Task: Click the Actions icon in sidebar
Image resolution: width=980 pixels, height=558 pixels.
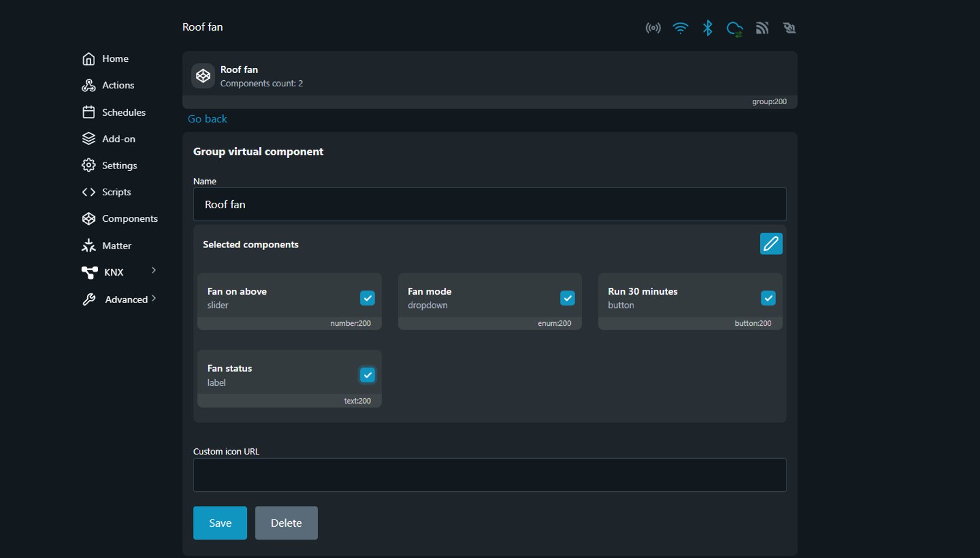Action: click(89, 85)
